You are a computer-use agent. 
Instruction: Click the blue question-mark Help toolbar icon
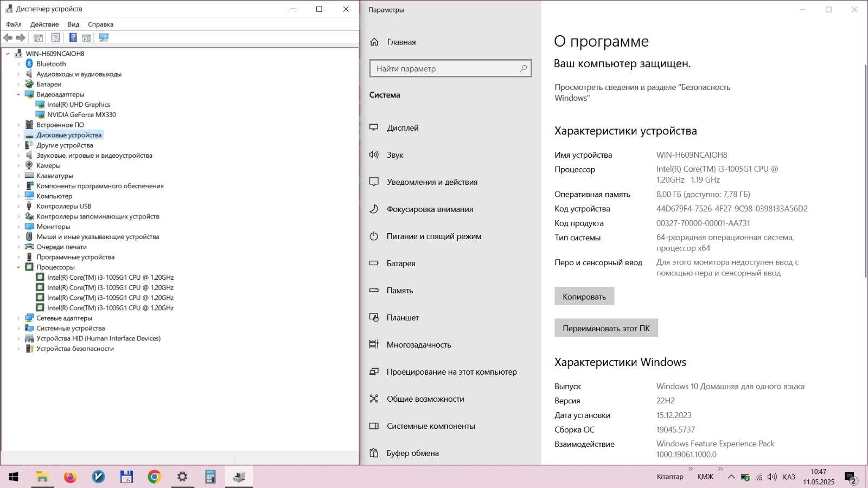73,38
